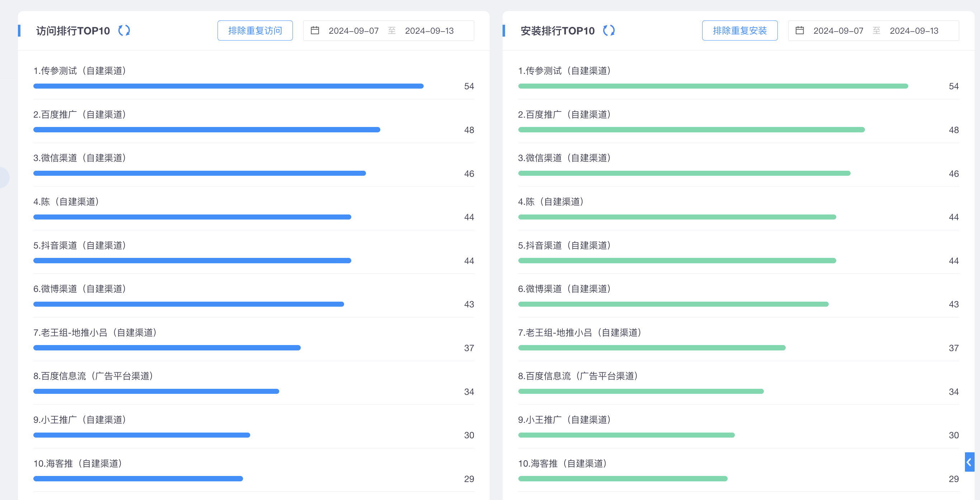Click visit count 54 for 传参测试

[x=469, y=86]
